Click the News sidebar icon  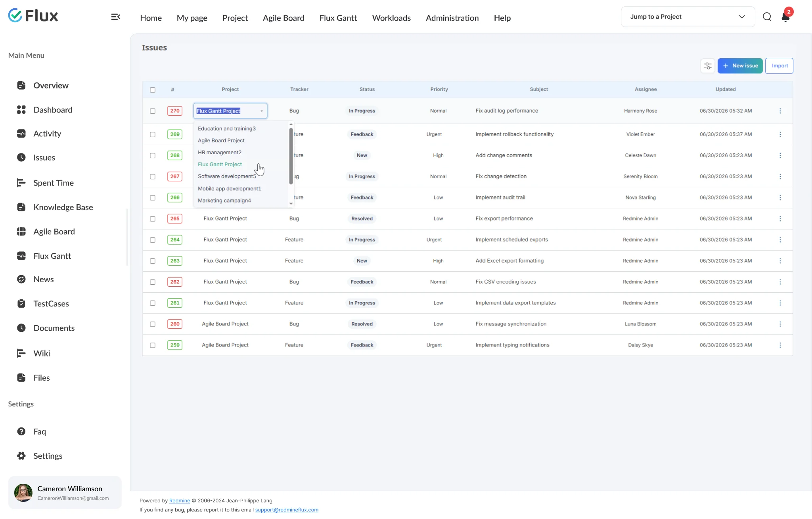pyautogui.click(x=21, y=279)
